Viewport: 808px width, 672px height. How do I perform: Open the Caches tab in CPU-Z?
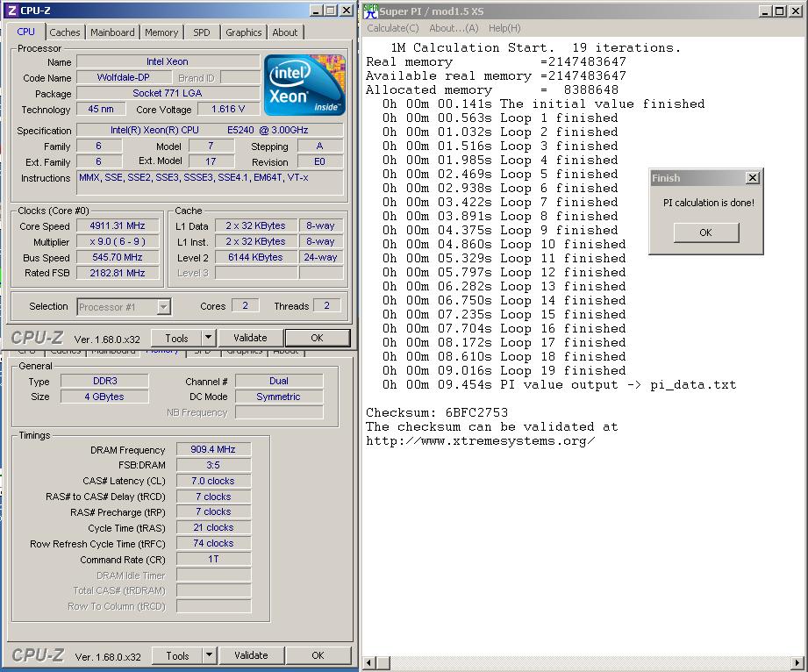pos(65,32)
